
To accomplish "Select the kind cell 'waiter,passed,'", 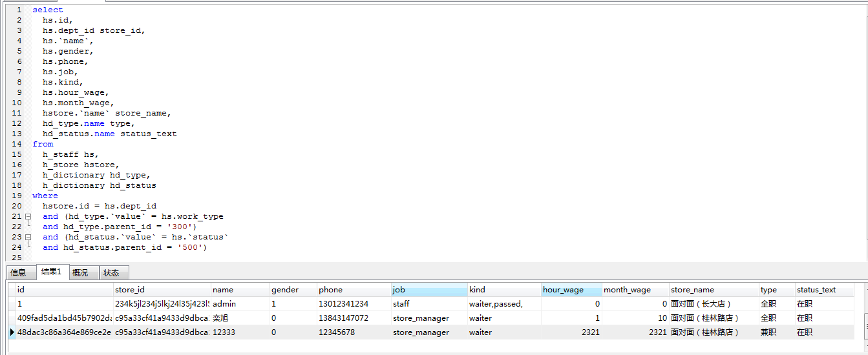I will (504, 304).
